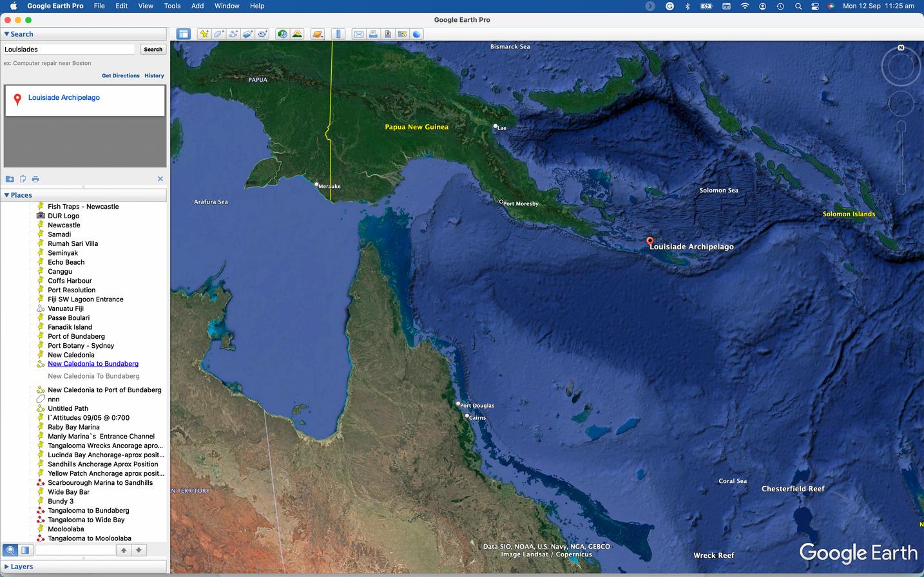The height and width of the screenshot is (577, 924).
Task: Click the Print toolbar icon
Action: [373, 34]
